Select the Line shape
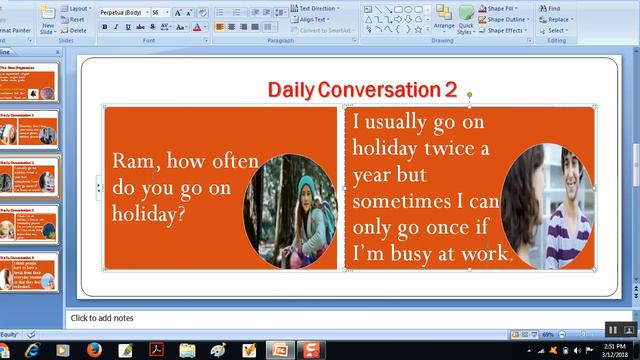The height and width of the screenshot is (360, 640). (x=378, y=9)
